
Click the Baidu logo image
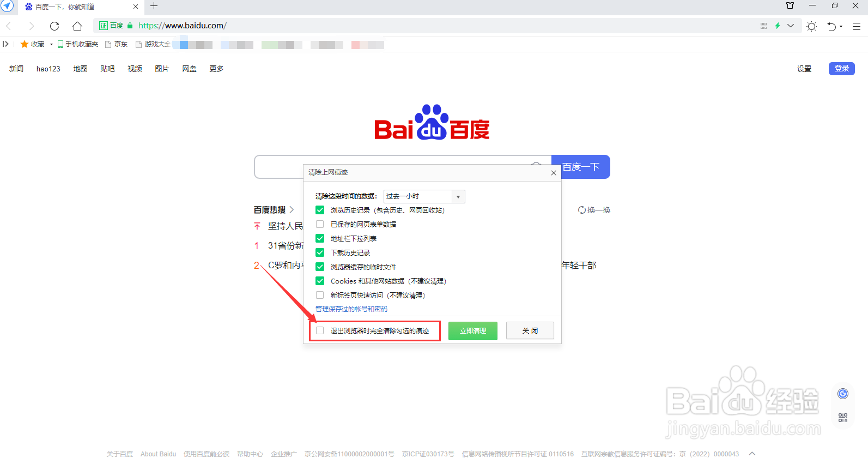(x=432, y=123)
